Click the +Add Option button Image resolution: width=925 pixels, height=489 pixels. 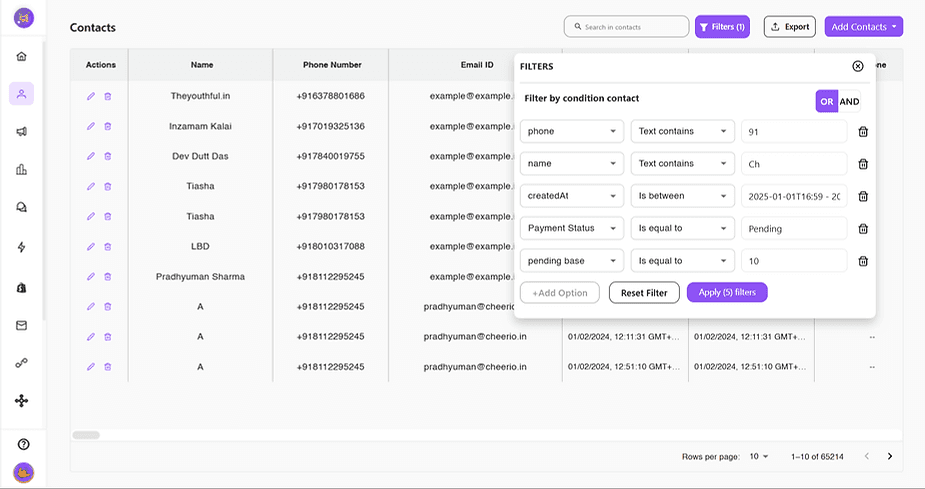click(x=560, y=293)
